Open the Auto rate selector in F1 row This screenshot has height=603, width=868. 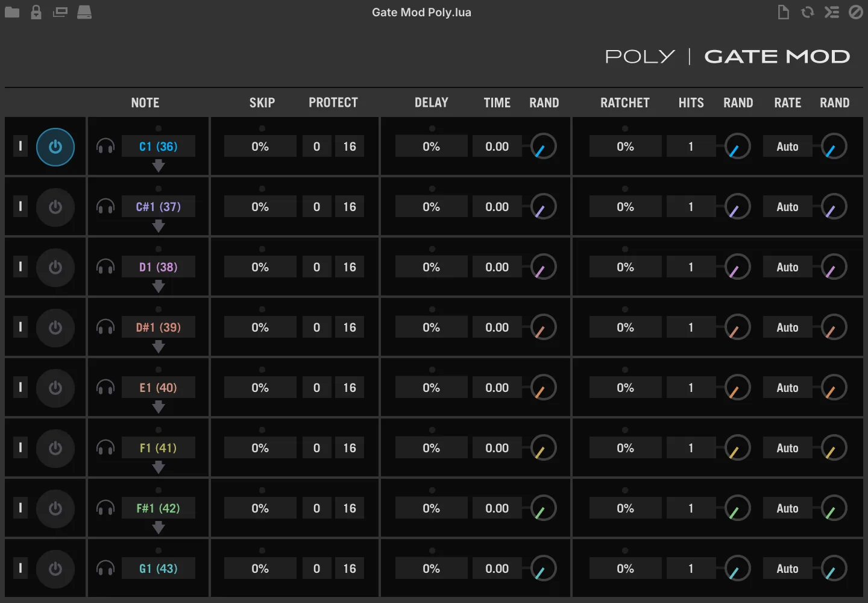coord(787,448)
